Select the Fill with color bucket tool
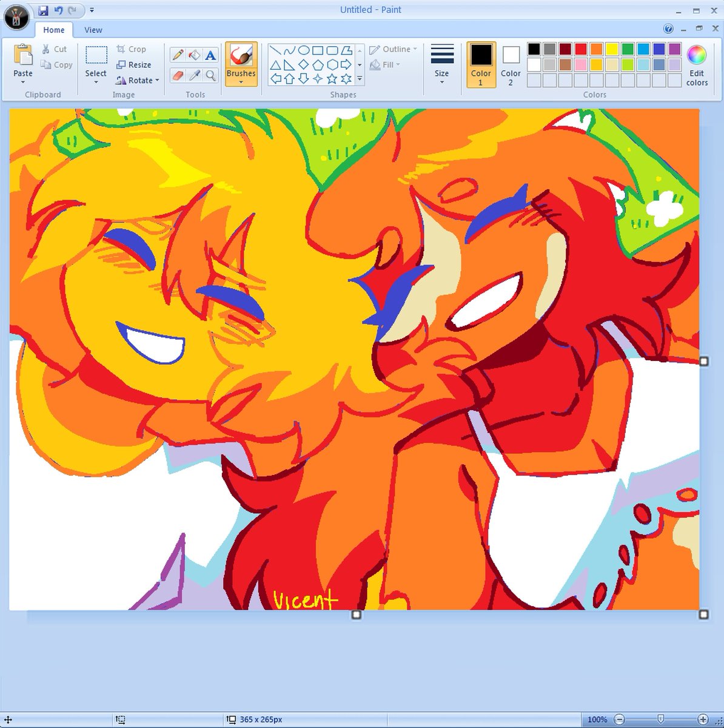The height and width of the screenshot is (728, 724). point(194,55)
